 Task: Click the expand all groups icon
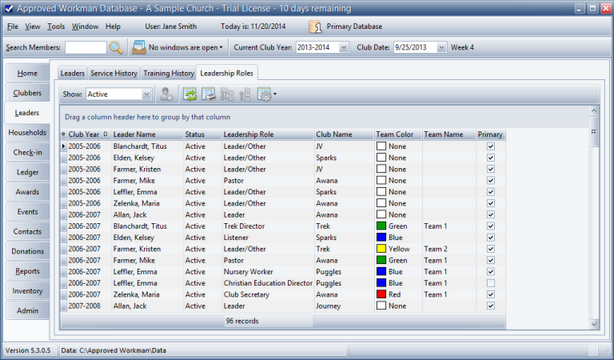(227, 94)
